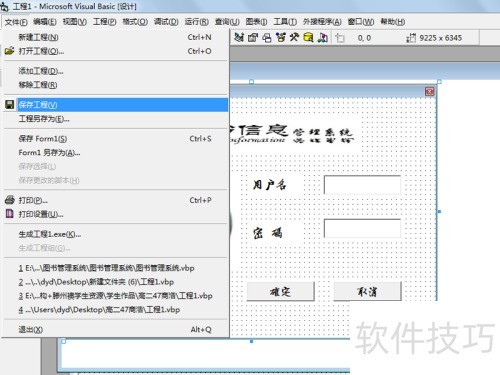Launch the Visual Component Manager icon
500x375 pixels.
point(322,38)
